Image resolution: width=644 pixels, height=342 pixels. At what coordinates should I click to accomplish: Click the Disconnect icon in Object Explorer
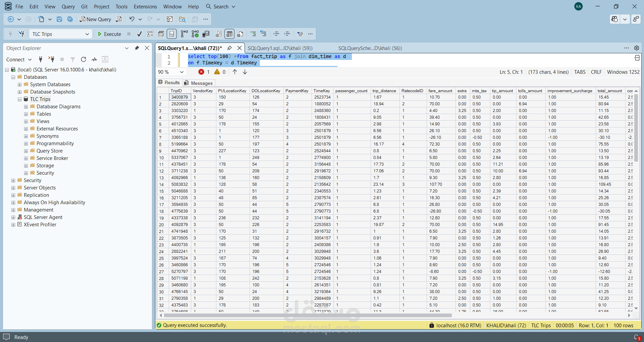tap(51, 59)
